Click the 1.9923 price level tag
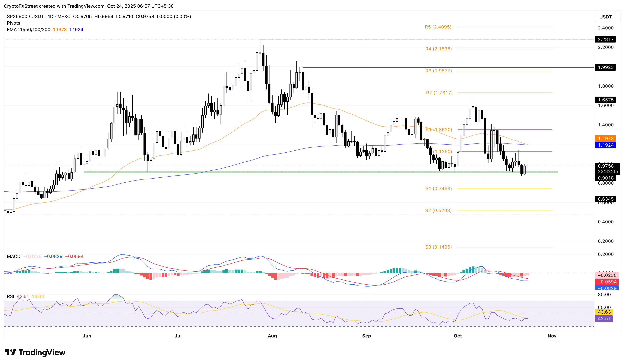Screen dimensions: 626x364 605,67
